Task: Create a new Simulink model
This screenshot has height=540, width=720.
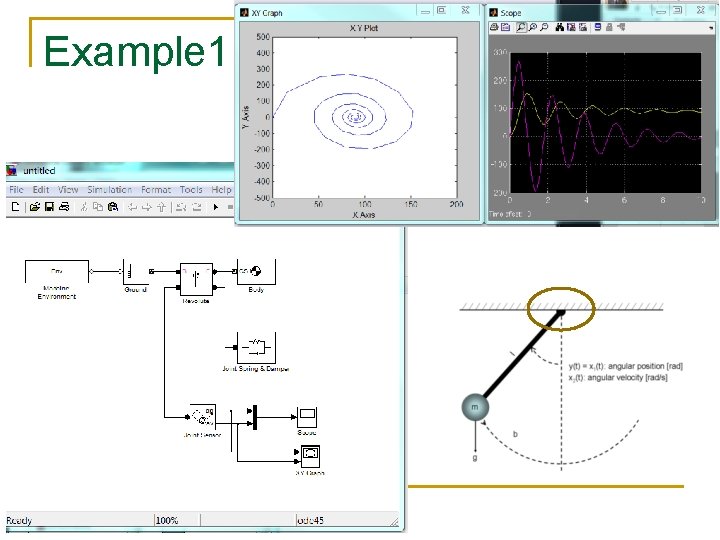Action: pyautogui.click(x=15, y=207)
